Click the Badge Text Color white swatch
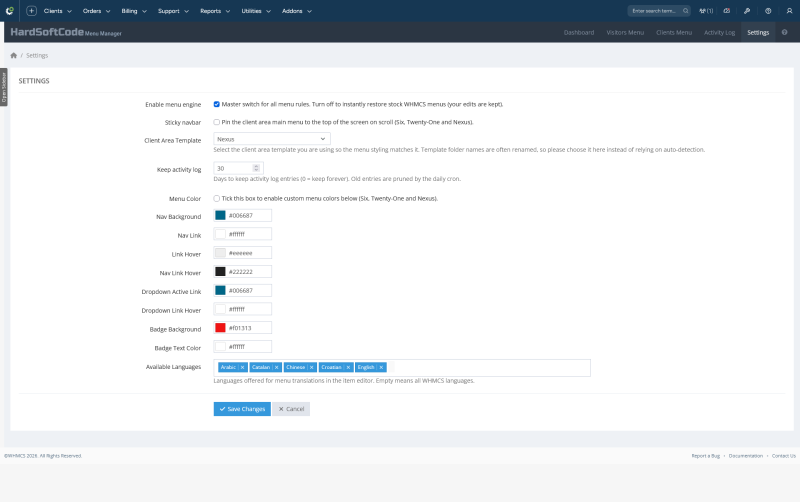The image size is (800, 502). (x=220, y=346)
